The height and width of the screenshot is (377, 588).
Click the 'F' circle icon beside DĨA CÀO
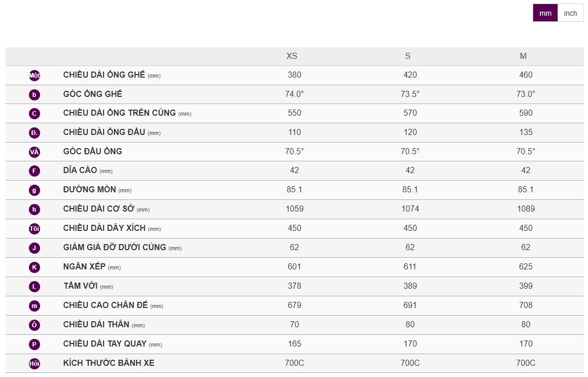(x=34, y=171)
